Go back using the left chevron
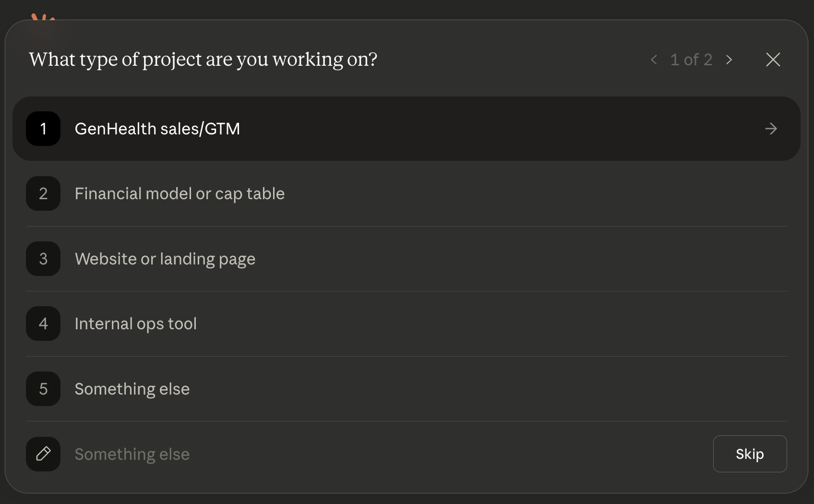This screenshot has width=814, height=504. [x=654, y=60]
